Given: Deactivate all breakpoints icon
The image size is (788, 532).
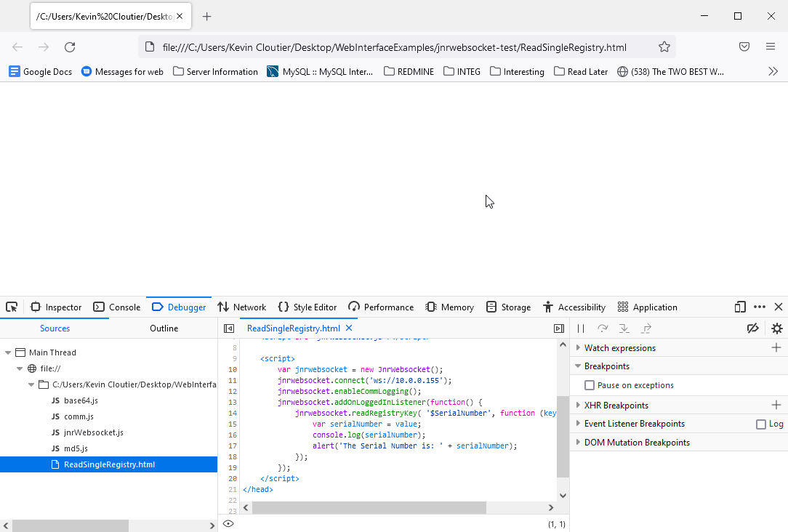Looking at the screenshot, I should click(x=753, y=329).
